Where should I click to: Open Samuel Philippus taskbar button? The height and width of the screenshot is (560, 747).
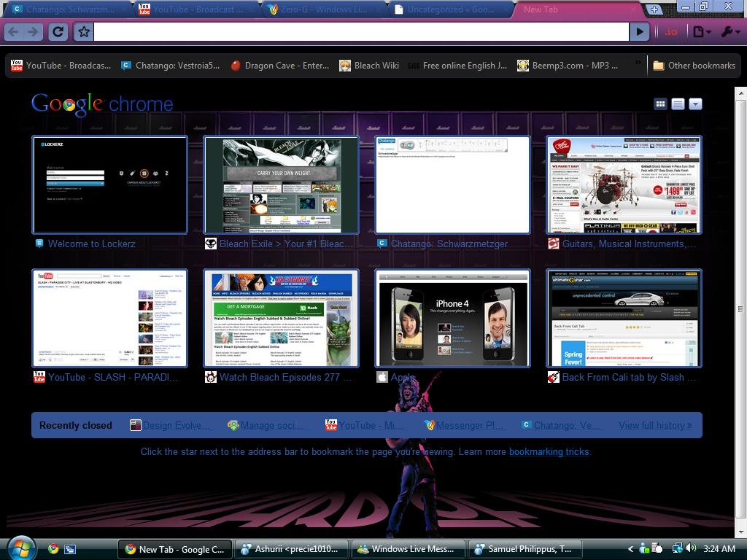point(525,549)
